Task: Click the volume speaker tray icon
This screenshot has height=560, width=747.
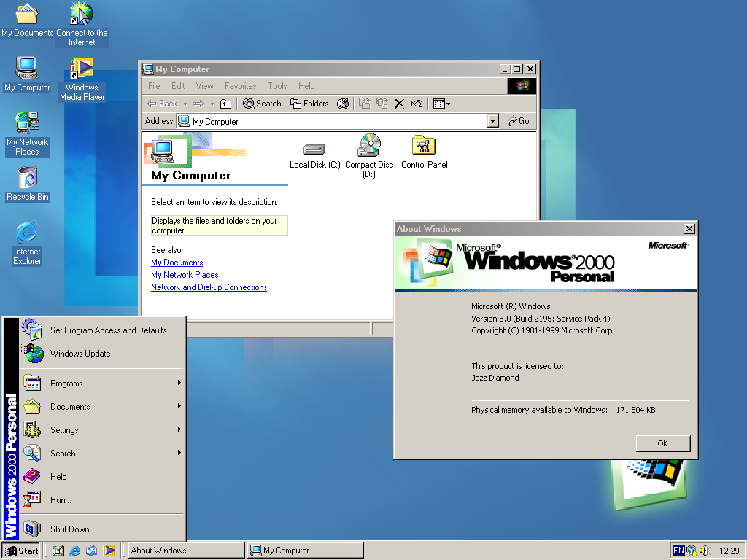Action: pos(705,551)
